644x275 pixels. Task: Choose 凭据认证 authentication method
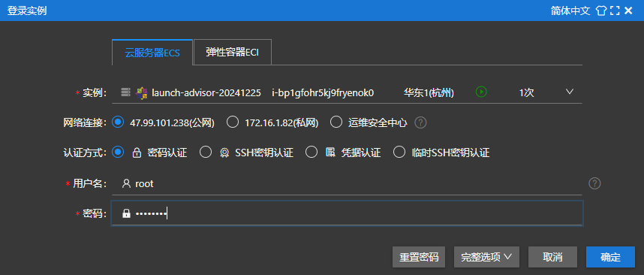coord(311,153)
